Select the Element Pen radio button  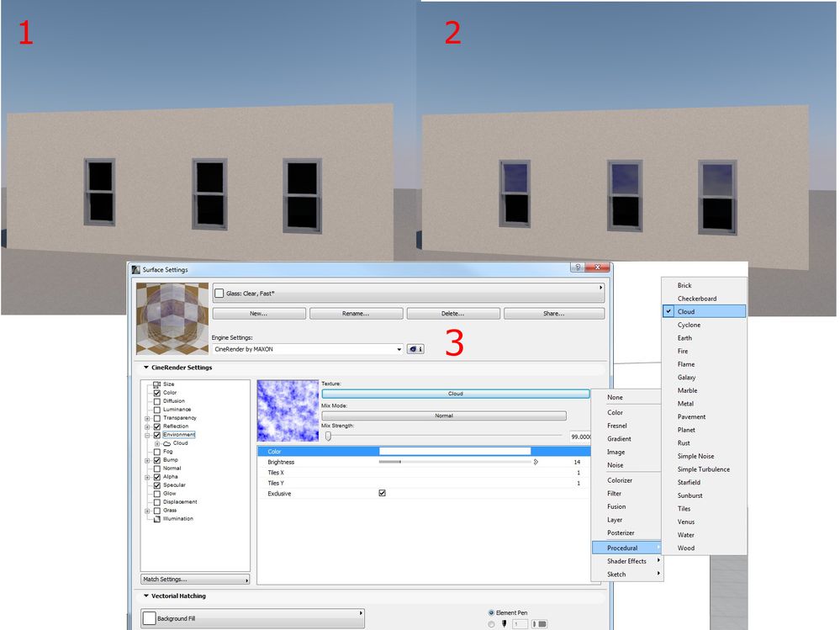[491, 612]
